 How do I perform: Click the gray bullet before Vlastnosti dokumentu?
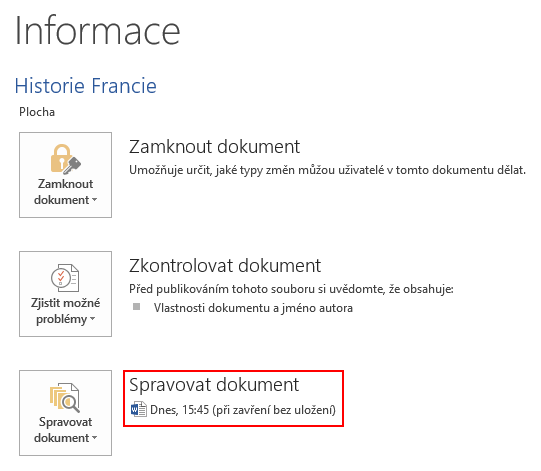pos(137,306)
